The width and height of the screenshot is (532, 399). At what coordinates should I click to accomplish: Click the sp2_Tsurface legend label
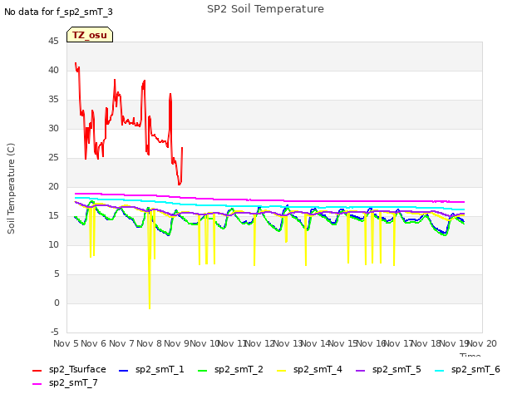77,369
